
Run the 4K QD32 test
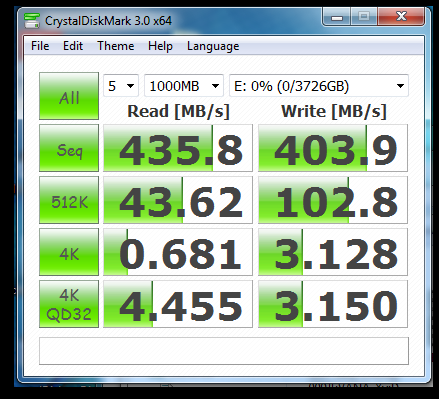click(x=69, y=304)
